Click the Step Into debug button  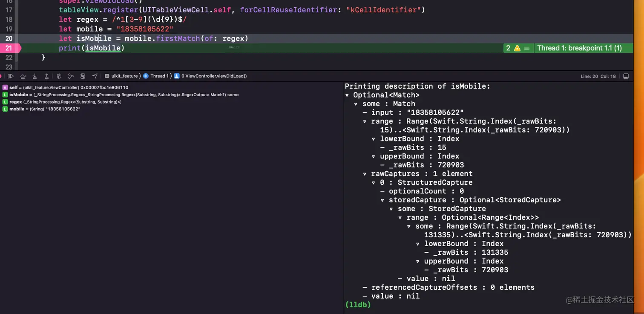click(x=35, y=76)
